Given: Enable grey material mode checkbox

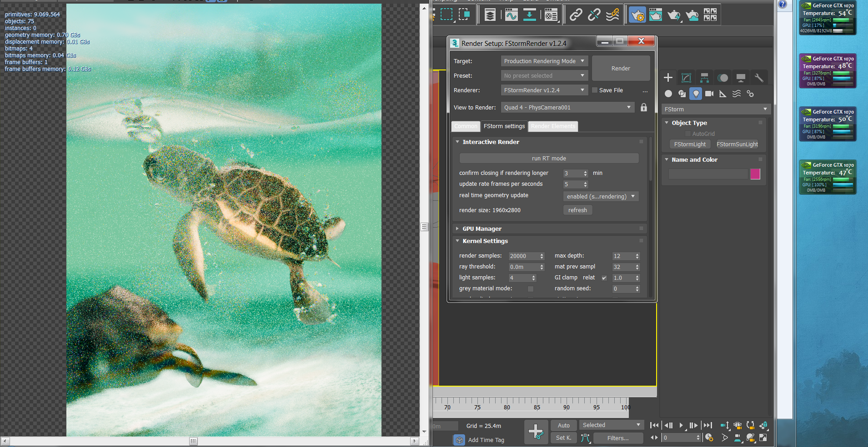Looking at the screenshot, I should point(530,288).
